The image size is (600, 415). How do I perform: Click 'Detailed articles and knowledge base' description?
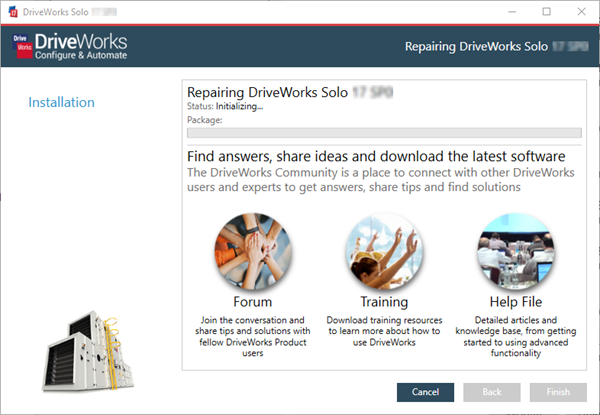click(x=516, y=336)
